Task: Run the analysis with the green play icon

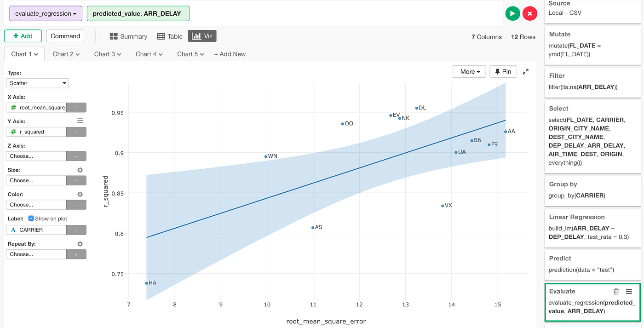Action: click(x=512, y=13)
